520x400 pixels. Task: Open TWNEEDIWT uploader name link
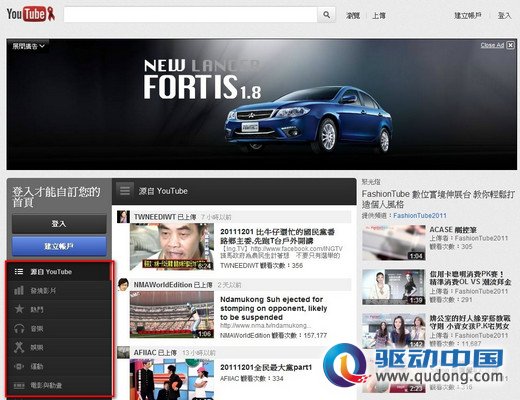(154, 217)
